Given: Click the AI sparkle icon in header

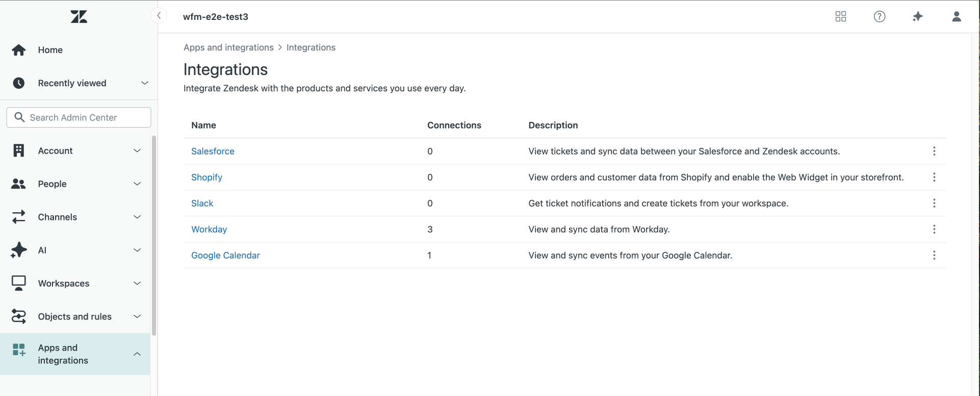Looking at the screenshot, I should click(x=918, y=17).
